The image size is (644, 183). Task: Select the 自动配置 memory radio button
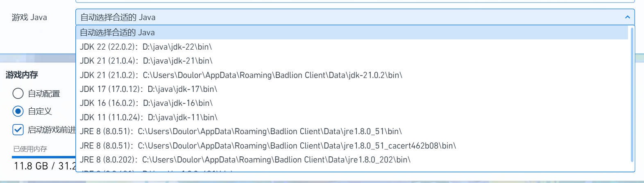[18, 94]
